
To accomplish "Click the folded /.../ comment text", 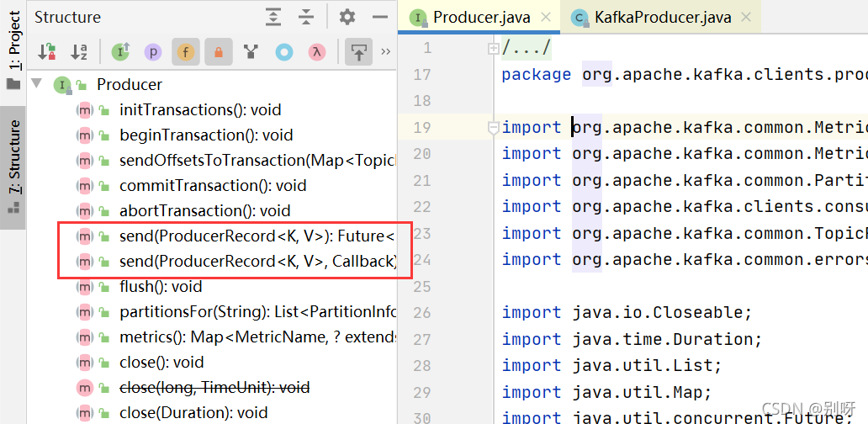I will [x=527, y=48].
